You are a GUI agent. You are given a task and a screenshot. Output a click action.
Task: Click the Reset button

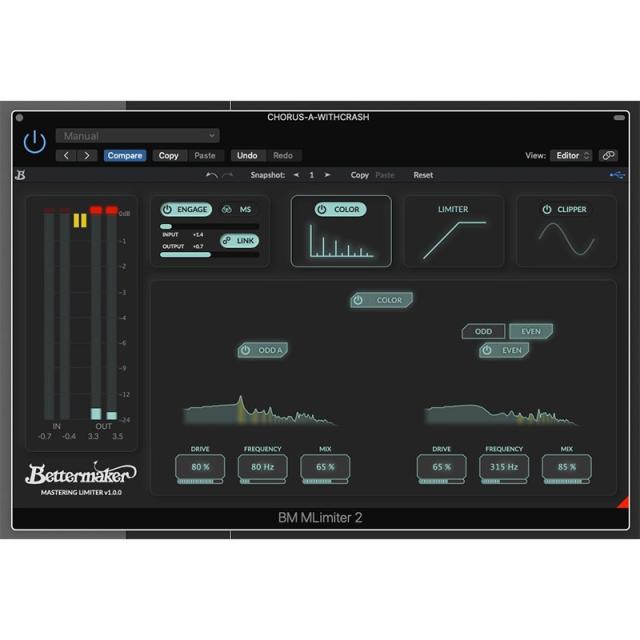click(x=423, y=175)
